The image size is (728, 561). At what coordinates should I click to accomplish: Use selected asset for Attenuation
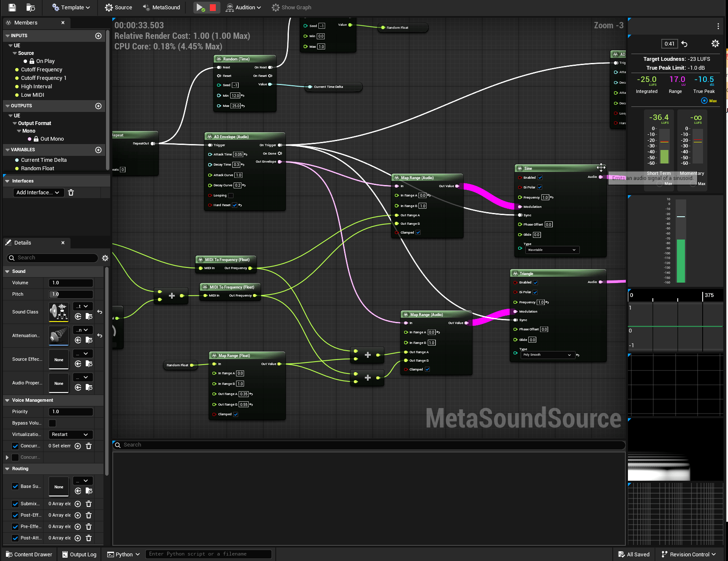pos(78,340)
